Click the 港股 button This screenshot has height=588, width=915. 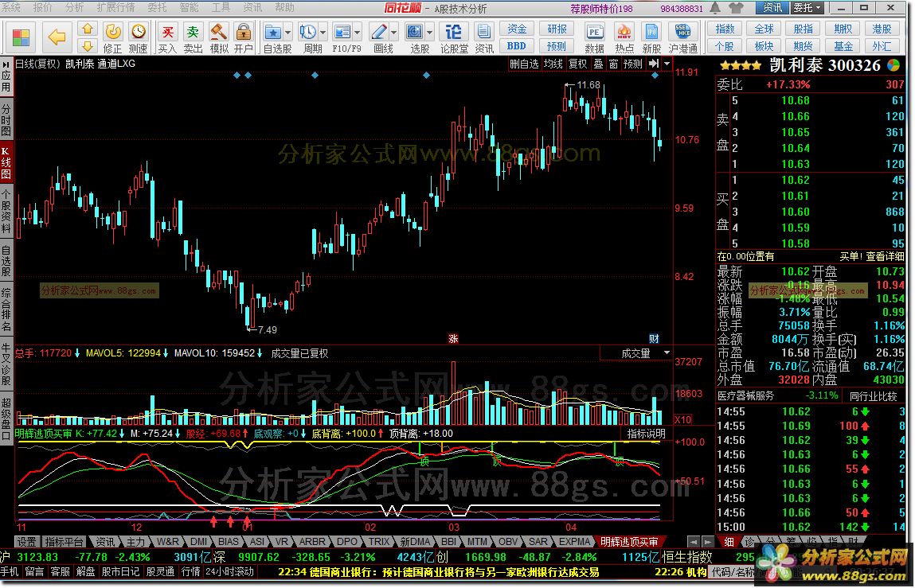[x=882, y=29]
